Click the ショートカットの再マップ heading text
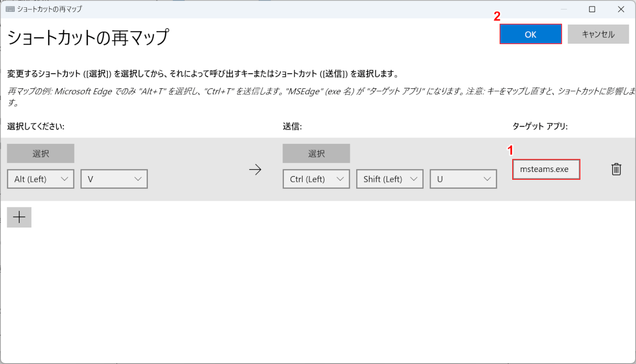Viewport: 636px width, 364px height. 88,37
